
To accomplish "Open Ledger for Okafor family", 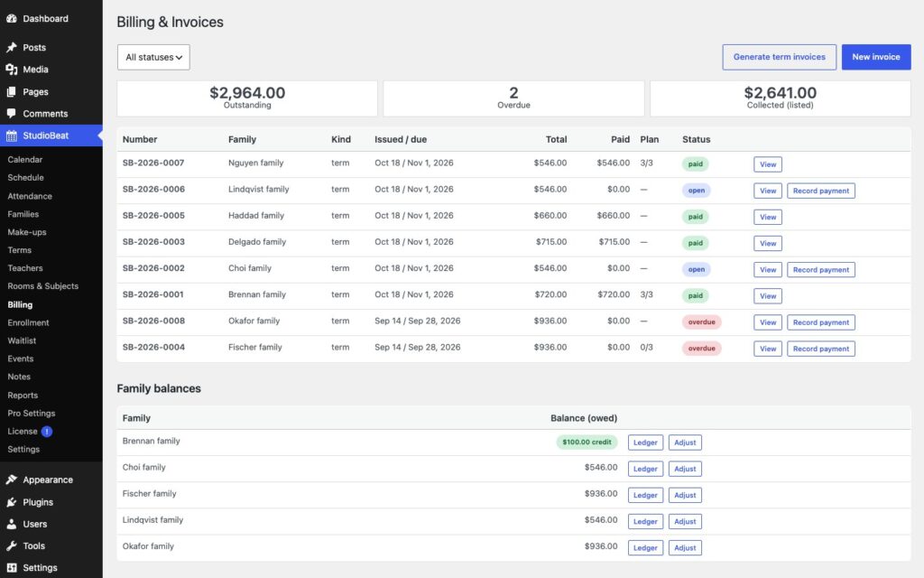I will [645, 548].
